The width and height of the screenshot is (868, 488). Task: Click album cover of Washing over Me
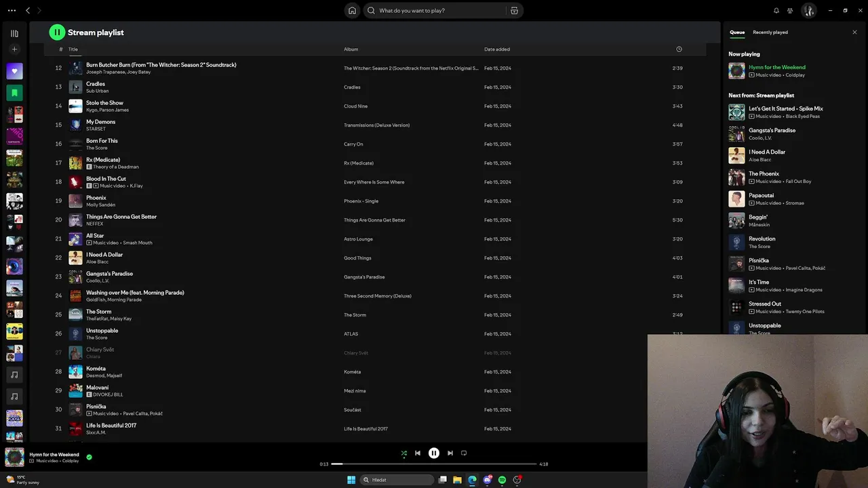click(x=75, y=296)
